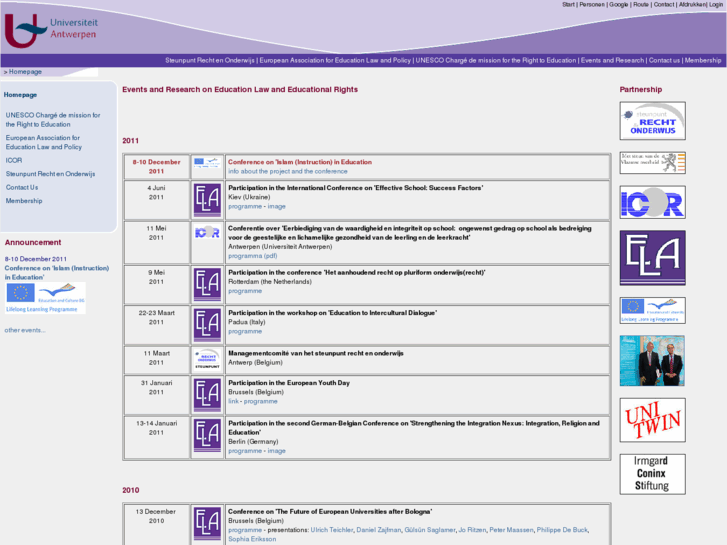Click the Homepage breadcrumb link

pyautogui.click(x=26, y=71)
